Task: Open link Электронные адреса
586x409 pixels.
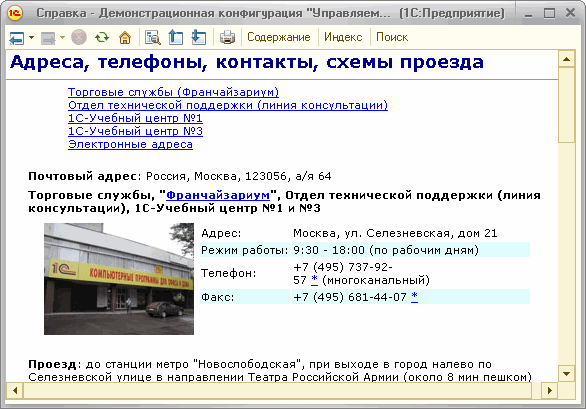Action: click(x=130, y=144)
